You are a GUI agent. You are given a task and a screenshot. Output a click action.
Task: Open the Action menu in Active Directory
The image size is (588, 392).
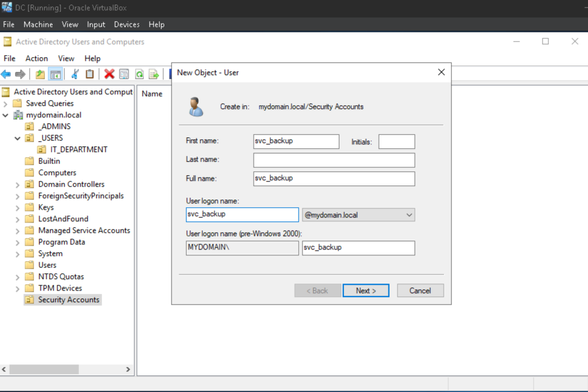pyautogui.click(x=37, y=58)
